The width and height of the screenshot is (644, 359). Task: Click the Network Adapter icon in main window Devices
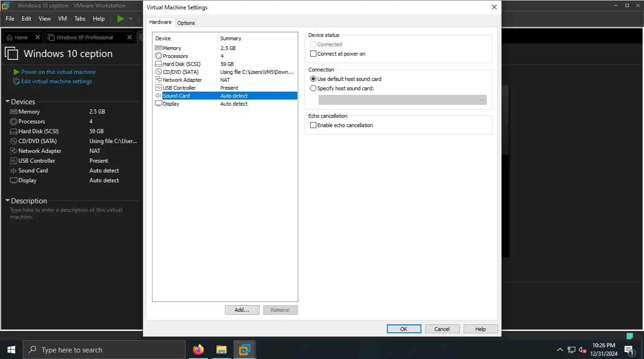pos(13,151)
